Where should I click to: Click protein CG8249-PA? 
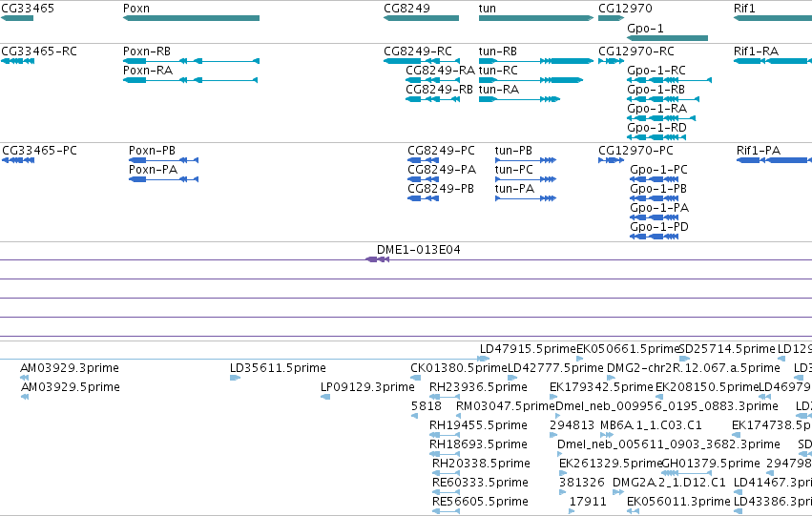[423, 179]
